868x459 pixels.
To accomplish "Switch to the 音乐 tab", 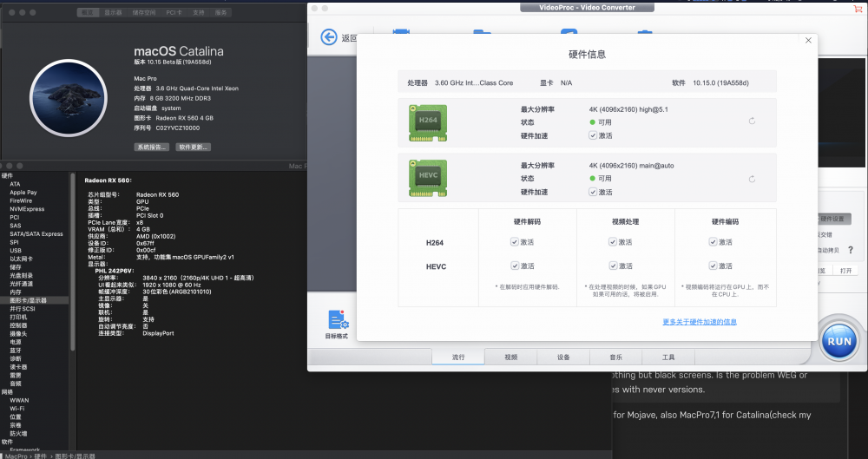I will [x=615, y=357].
